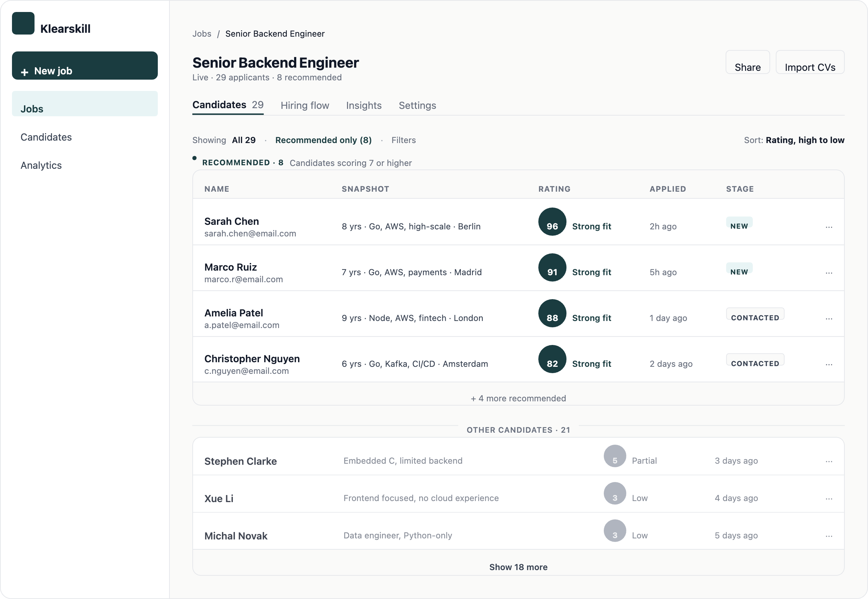Click Stephen Clarke's rating 5 badge
The width and height of the screenshot is (868, 599).
pyautogui.click(x=615, y=456)
